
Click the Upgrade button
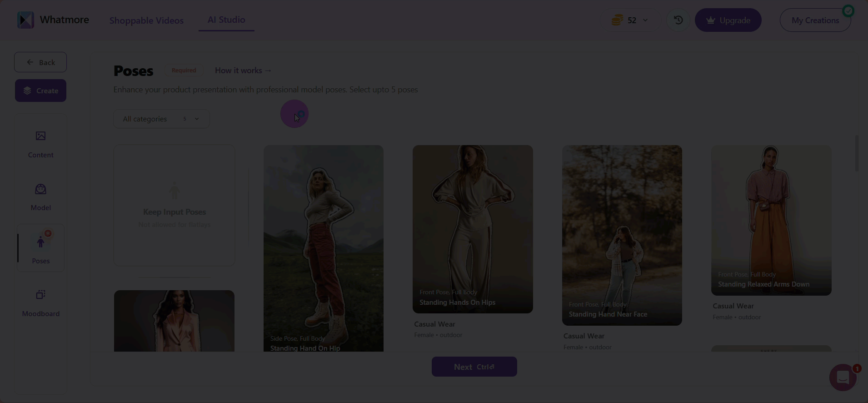tap(728, 20)
